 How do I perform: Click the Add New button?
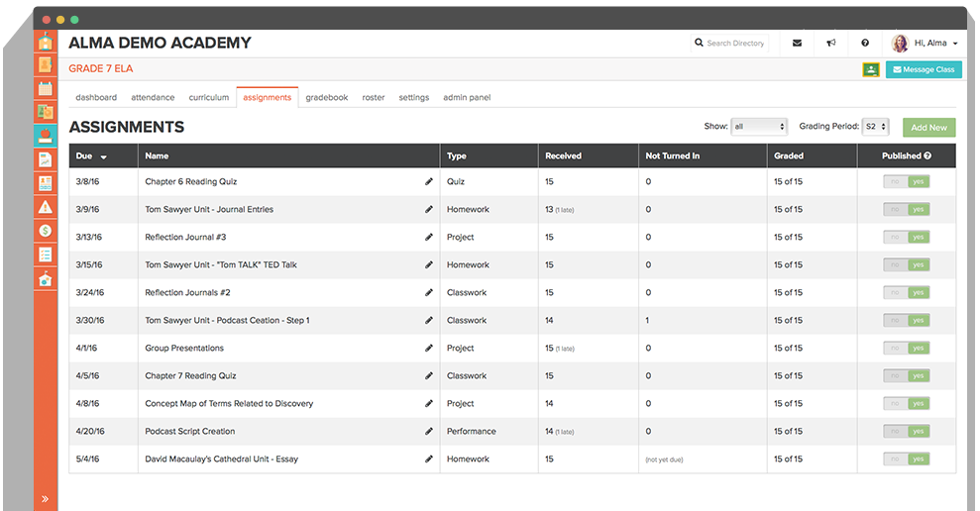[928, 127]
